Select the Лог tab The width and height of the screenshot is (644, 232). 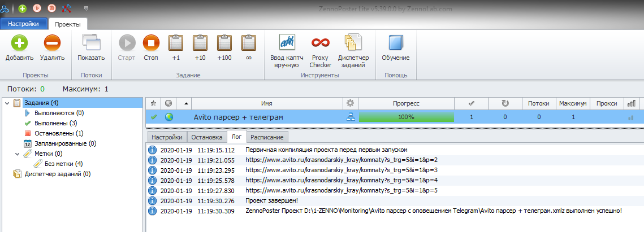(x=236, y=137)
